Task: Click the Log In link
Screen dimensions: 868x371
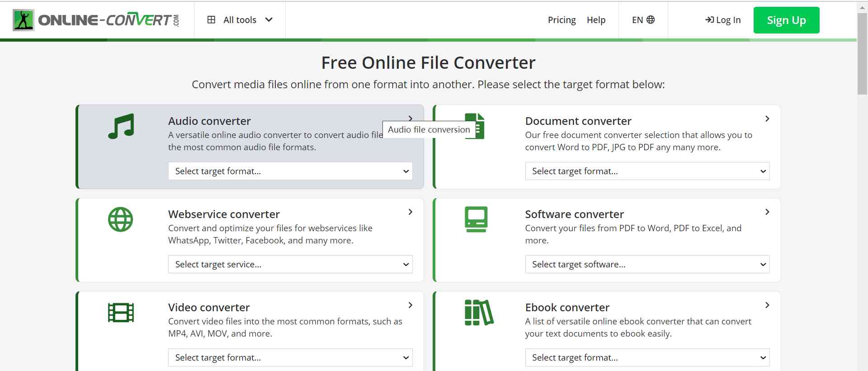Action: pos(723,20)
